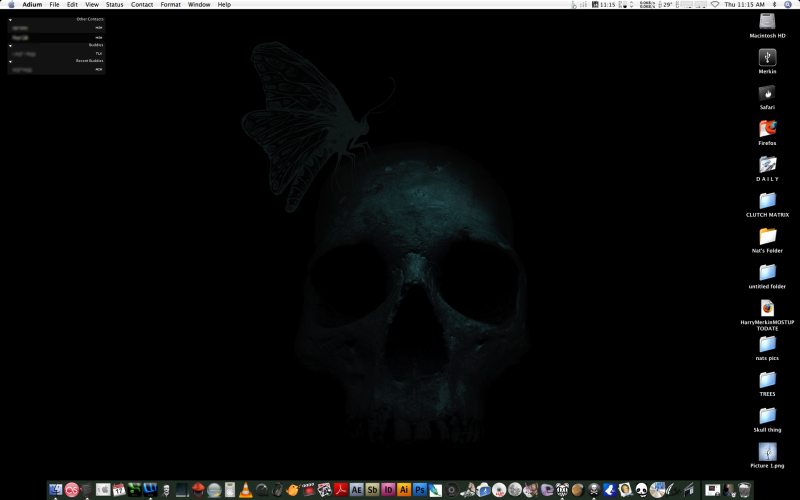
Task: Select the 'untitled folder' on desktop
Action: 767,272
